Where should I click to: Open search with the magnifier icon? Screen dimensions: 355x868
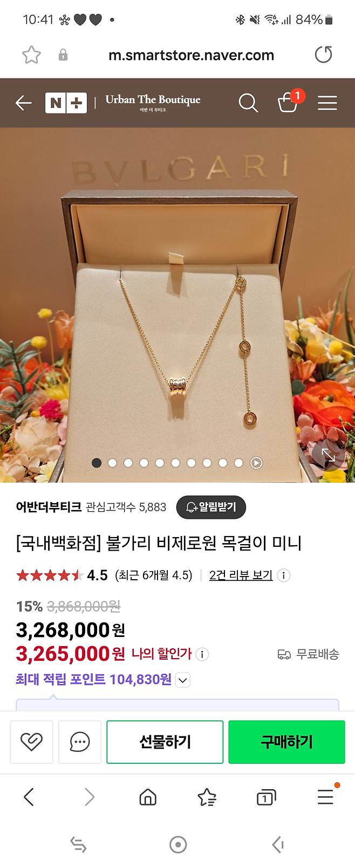point(248,103)
